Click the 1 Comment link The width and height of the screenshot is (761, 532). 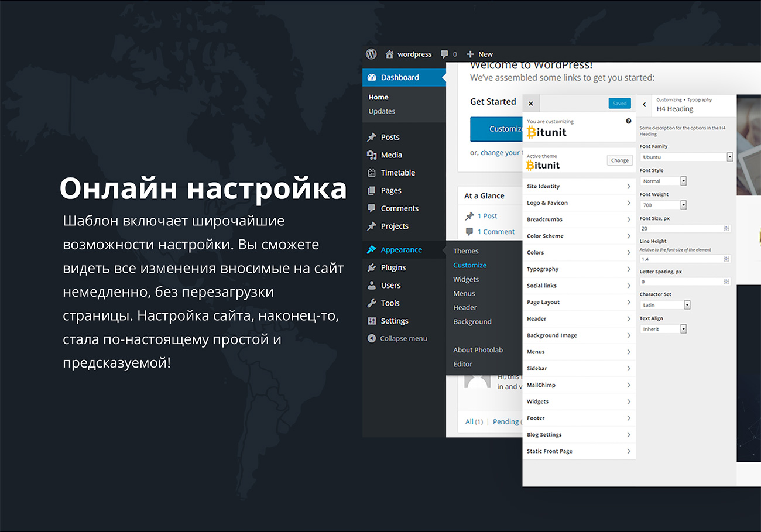pyautogui.click(x=496, y=232)
